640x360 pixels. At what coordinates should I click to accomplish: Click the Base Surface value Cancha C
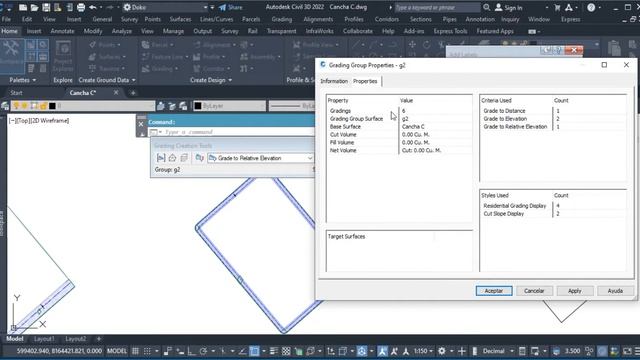point(413,127)
